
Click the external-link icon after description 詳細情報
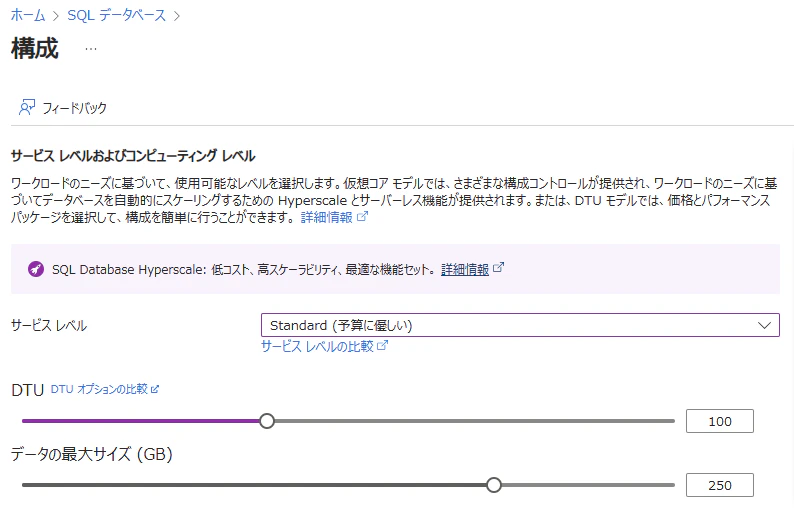[x=363, y=217]
